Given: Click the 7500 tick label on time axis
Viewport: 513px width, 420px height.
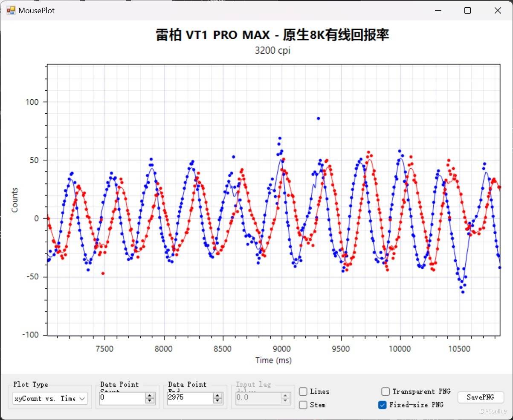Looking at the screenshot, I should click(x=104, y=349).
